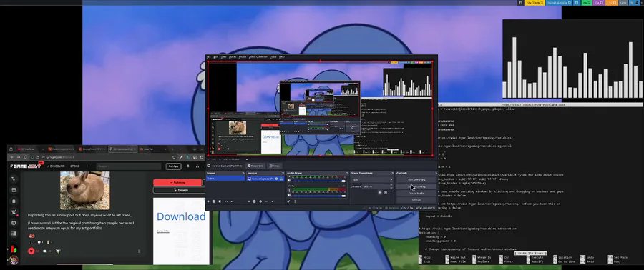Viewport: 644px width, 270px height.
Task: Open the Scene Collection menu in OBS
Action: (x=258, y=56)
